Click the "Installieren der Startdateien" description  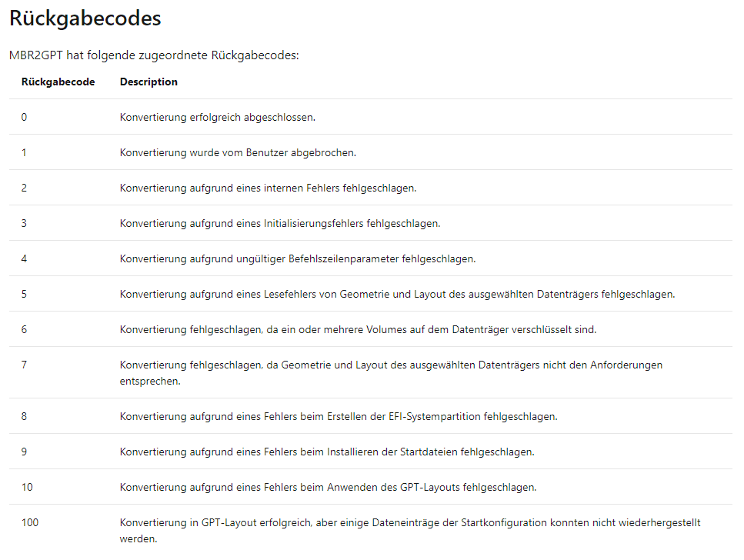tap(327, 452)
